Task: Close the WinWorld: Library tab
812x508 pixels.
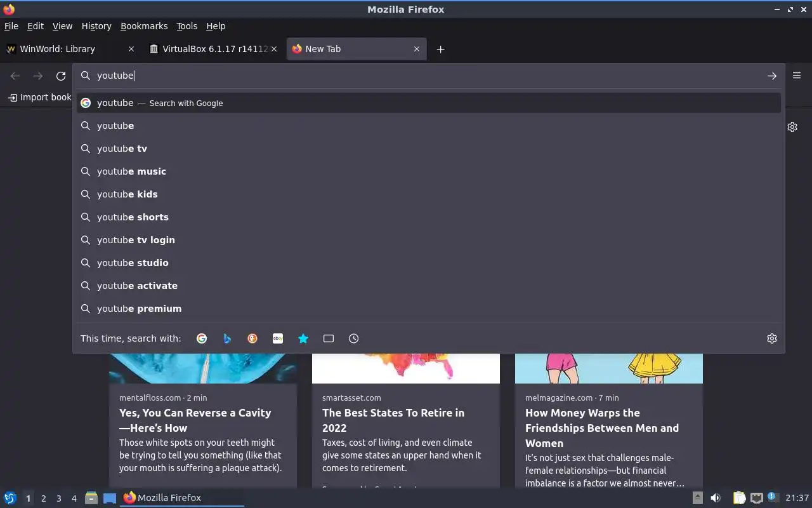Action: (131, 49)
